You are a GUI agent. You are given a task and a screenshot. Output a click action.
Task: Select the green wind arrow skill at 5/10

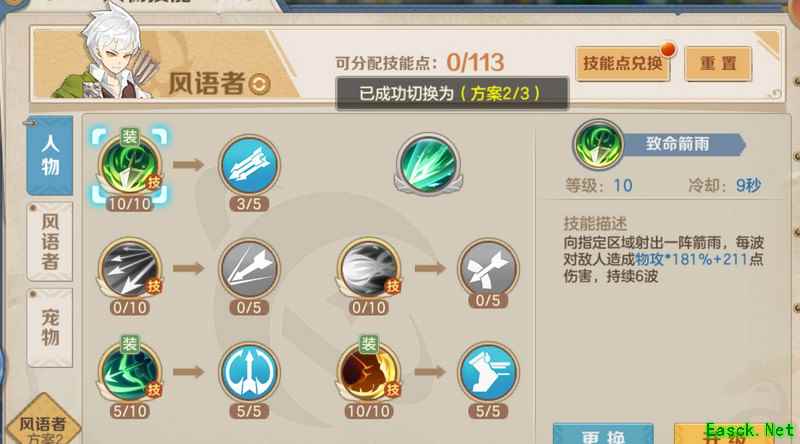point(130,373)
